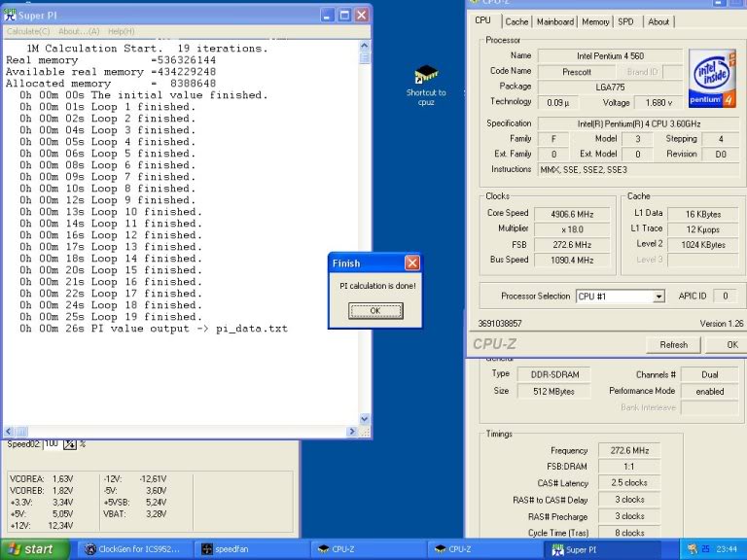Maximize the Super PI window
Viewport: 747px width, 560px height.
click(344, 16)
